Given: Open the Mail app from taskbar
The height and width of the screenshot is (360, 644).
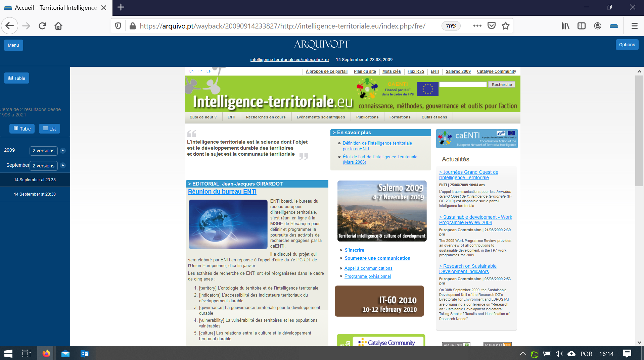Looking at the screenshot, I should [65, 353].
